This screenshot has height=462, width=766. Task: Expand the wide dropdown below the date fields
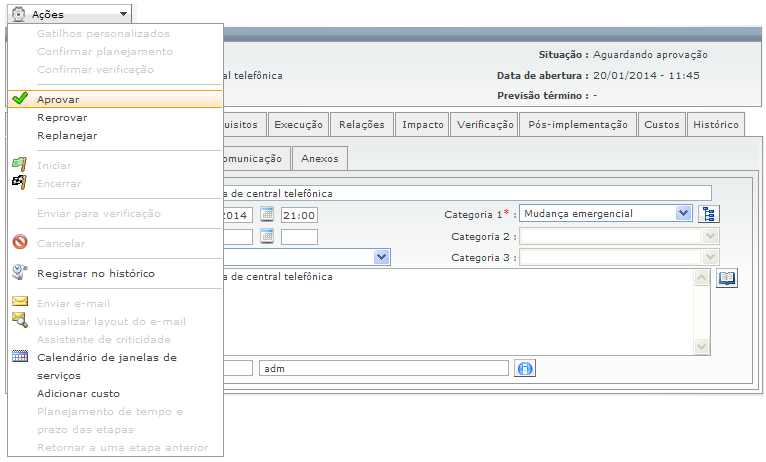click(x=381, y=257)
